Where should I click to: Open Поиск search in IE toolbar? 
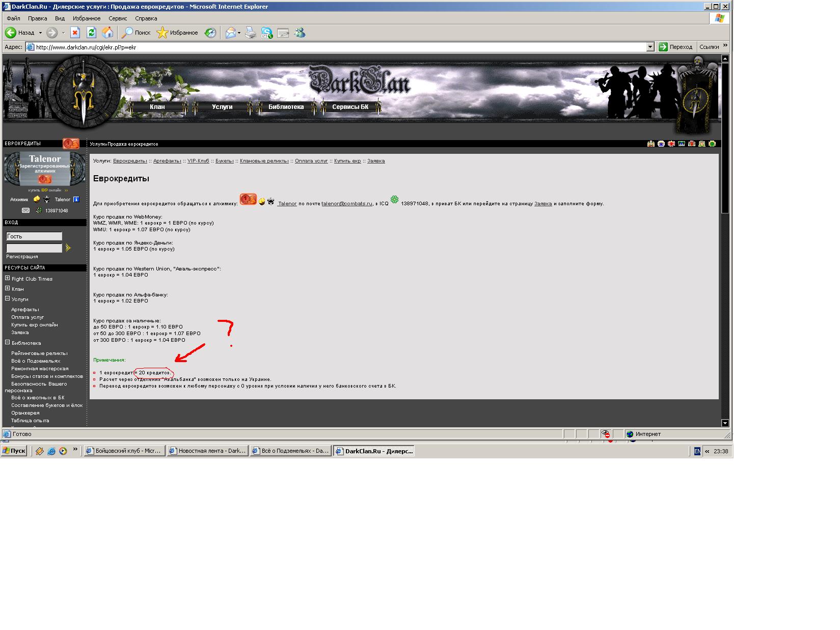(136, 33)
